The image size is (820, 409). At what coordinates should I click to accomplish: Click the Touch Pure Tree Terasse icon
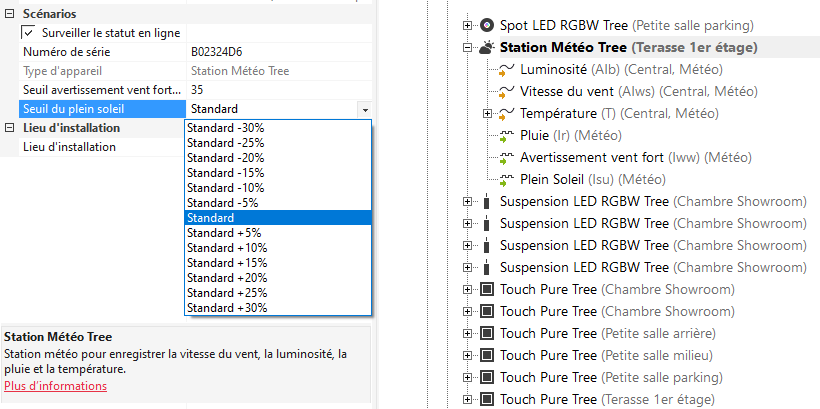click(x=486, y=400)
